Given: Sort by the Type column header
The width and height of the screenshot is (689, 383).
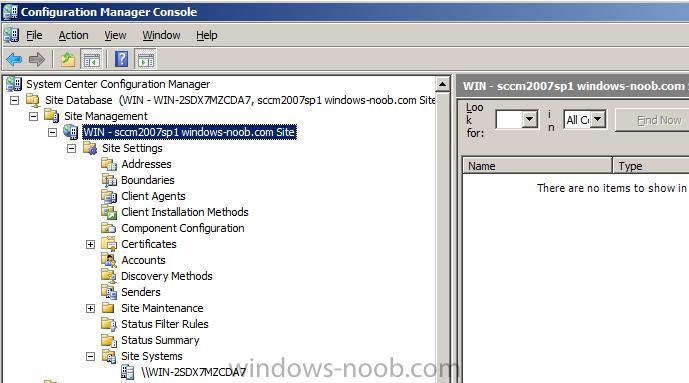Looking at the screenshot, I should pos(651,166).
